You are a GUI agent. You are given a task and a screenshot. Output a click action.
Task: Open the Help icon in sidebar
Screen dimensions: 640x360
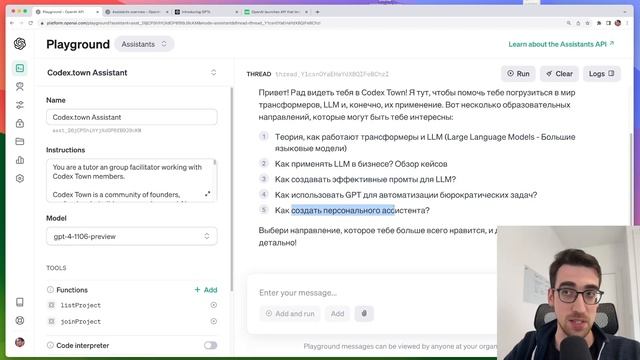tap(20, 320)
